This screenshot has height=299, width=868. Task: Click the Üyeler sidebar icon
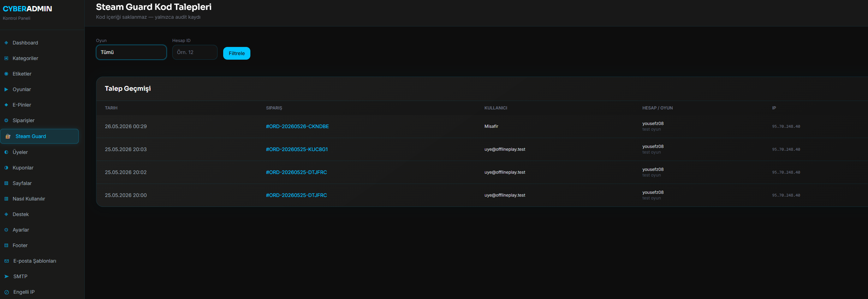click(6, 152)
